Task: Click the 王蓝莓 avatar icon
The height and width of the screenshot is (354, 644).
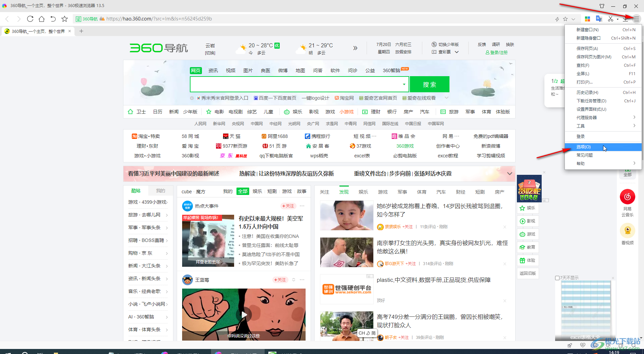Action: 187,280
